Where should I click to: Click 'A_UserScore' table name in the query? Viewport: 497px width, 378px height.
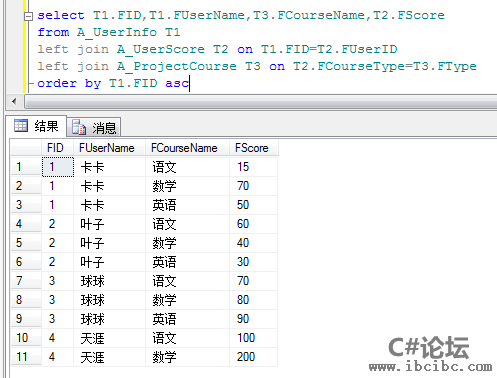tap(161, 50)
